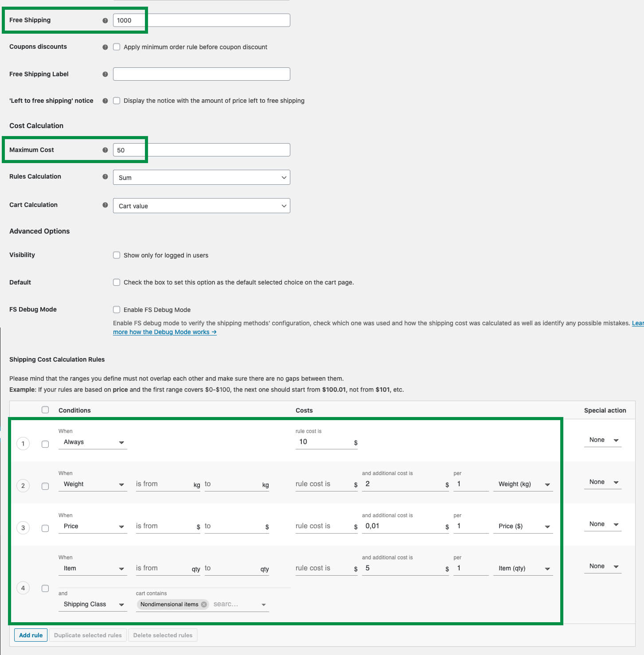Click the help icon beside Maximum Cost
The height and width of the screenshot is (655, 644).
coord(105,150)
